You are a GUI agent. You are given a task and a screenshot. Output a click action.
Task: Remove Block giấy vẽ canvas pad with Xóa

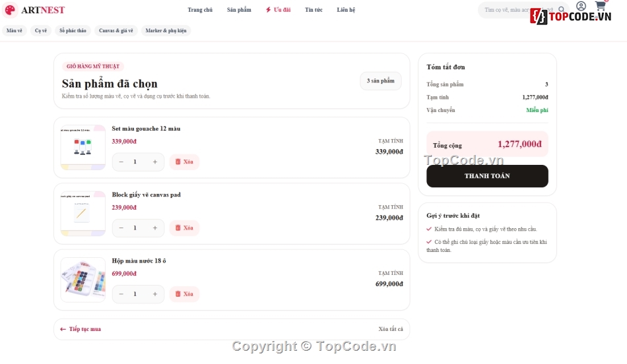(184, 228)
